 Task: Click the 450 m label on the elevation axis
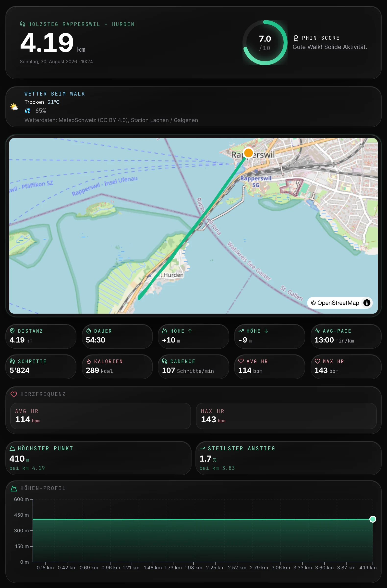click(x=22, y=515)
